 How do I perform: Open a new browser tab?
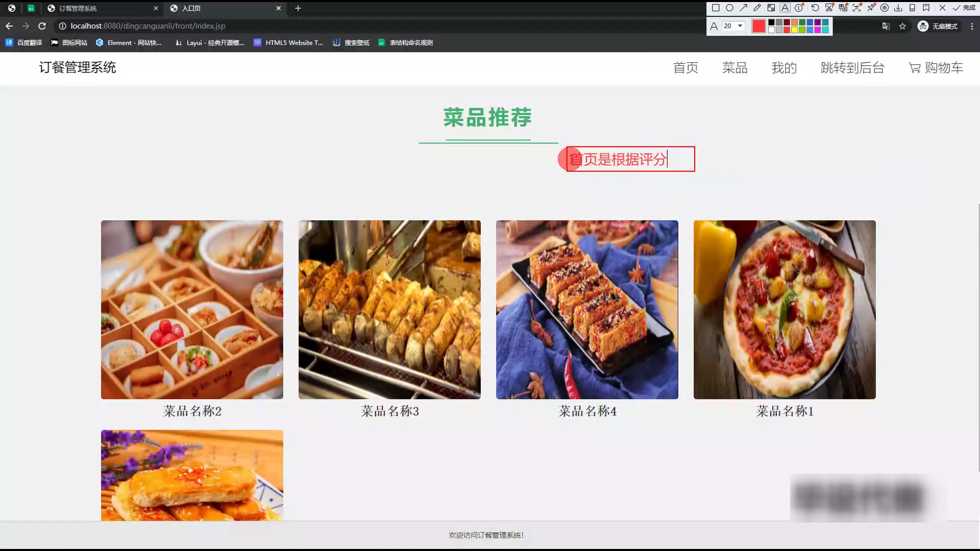pos(298,8)
